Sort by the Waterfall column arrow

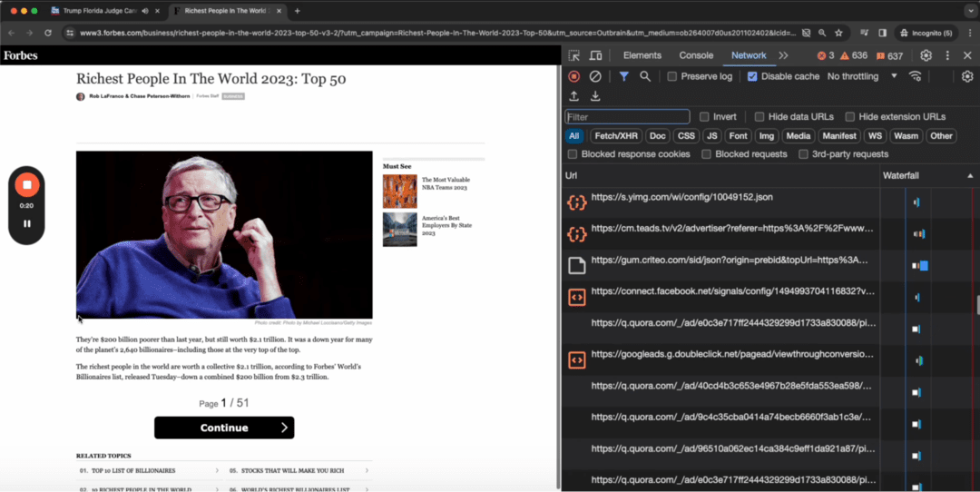[x=970, y=175]
